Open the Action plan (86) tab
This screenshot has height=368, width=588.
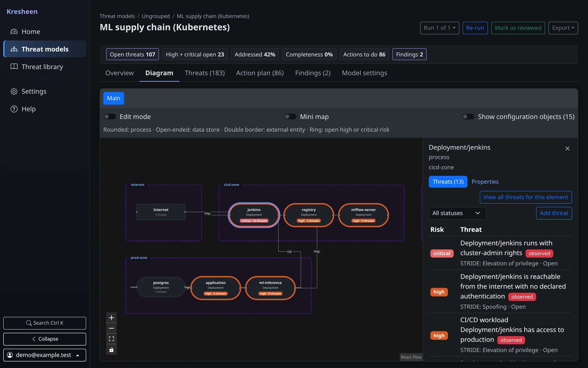click(260, 73)
